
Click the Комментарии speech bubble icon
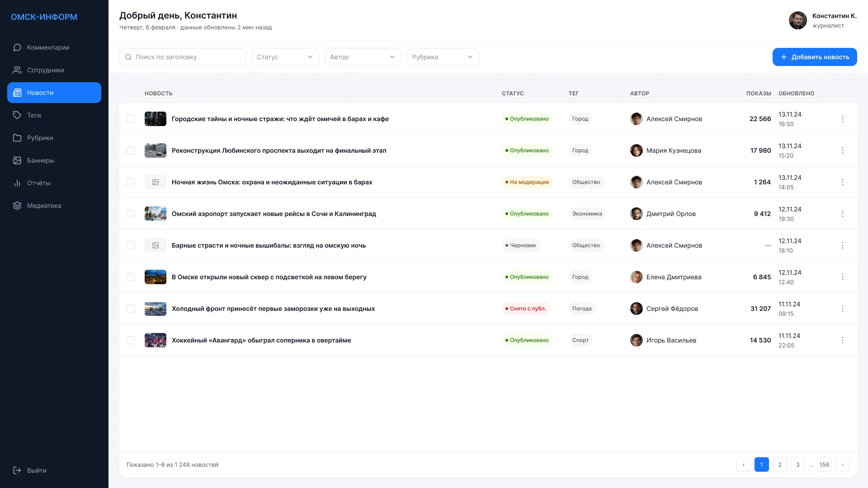pos(17,47)
